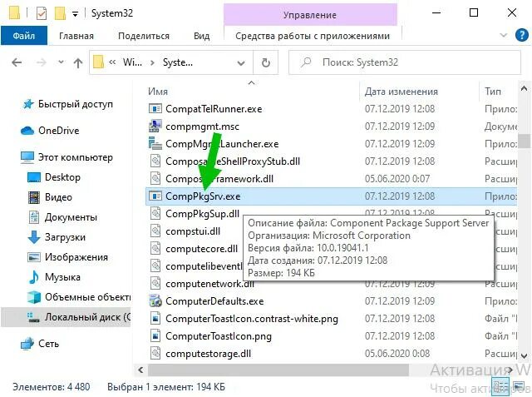Viewport: 532px width, 397px height.
Task: Select the Управление contextual tab header
Action: point(310,15)
